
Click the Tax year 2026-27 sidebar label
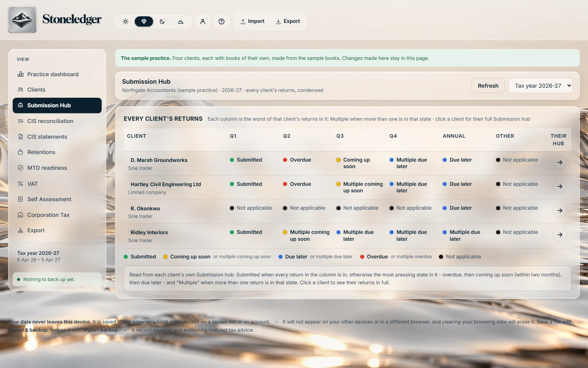38,253
